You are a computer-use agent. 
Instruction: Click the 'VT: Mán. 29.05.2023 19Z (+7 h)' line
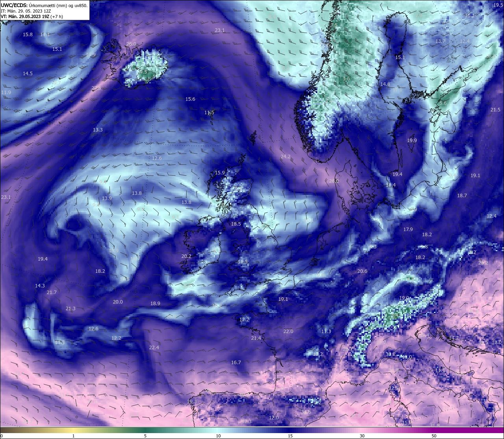[32, 17]
